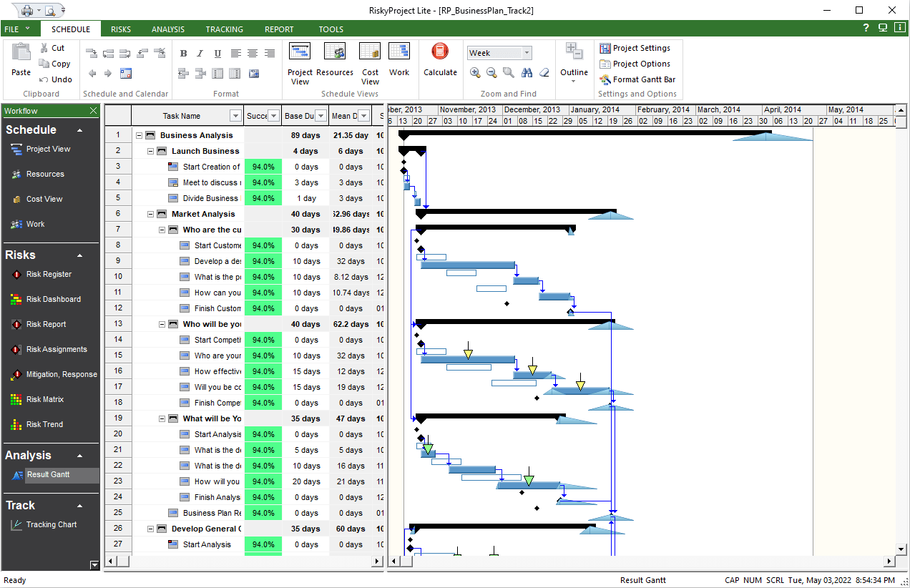Viewport: 910px width, 588px height.
Task: Collapse the Risks section in Workflow
Action: click(x=79, y=255)
